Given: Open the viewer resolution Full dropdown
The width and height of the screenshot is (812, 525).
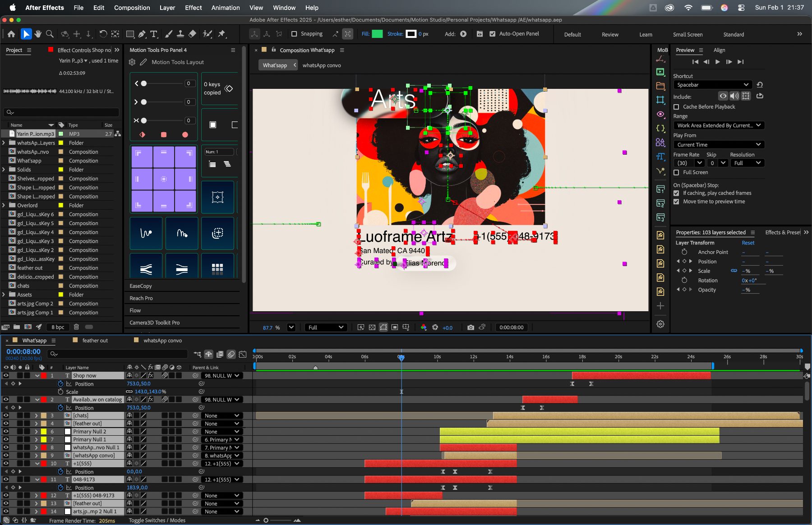Looking at the screenshot, I should pos(326,327).
